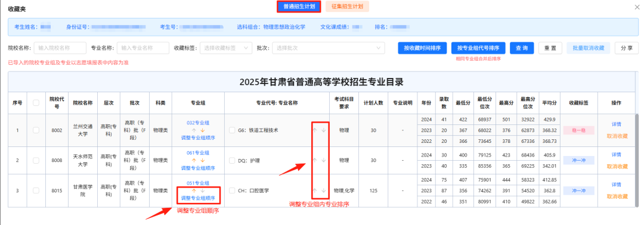Click the 院校代号 8002 cell
The image size is (644, 225).
coord(57,130)
